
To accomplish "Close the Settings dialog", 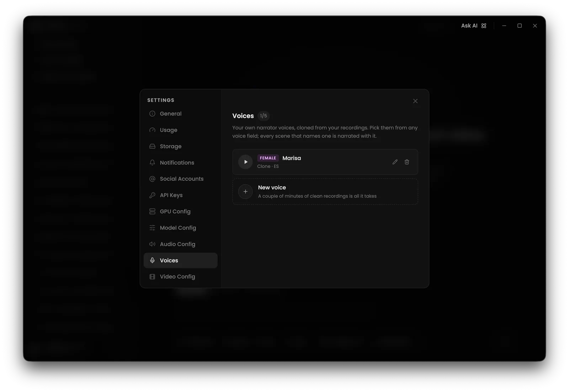I will pos(415,101).
